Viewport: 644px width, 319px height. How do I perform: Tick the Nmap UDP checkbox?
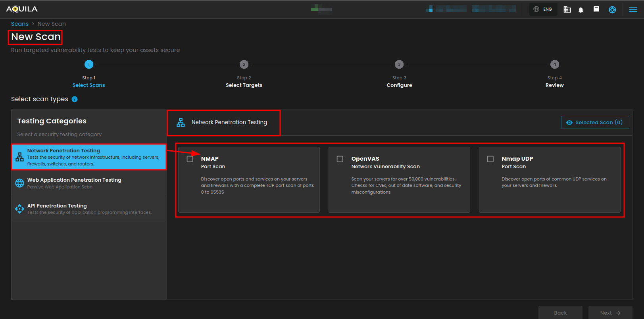point(490,159)
